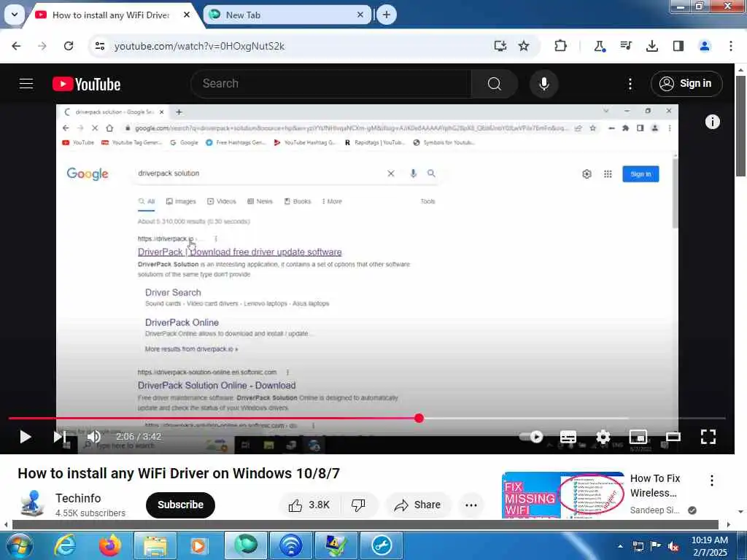Click the horizontal scrollbar thumb at bottom
This screenshot has height=560, width=747.
click(365, 525)
